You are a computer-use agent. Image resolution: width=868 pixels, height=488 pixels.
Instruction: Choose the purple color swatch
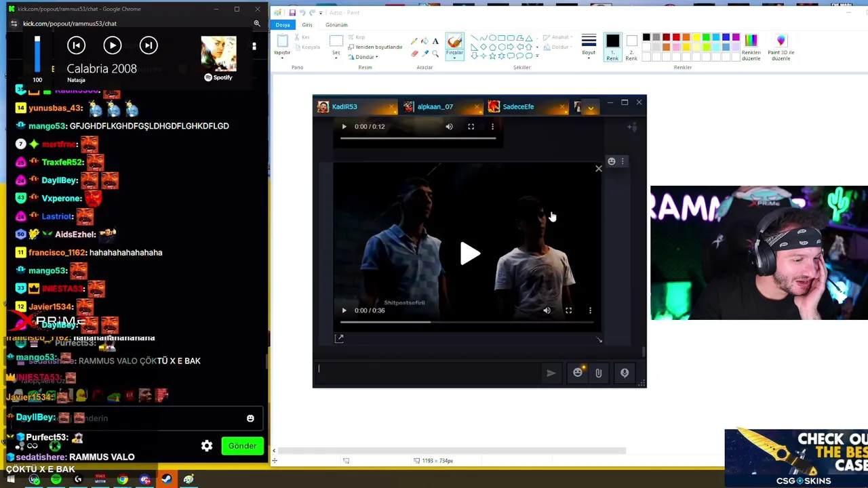coord(736,37)
